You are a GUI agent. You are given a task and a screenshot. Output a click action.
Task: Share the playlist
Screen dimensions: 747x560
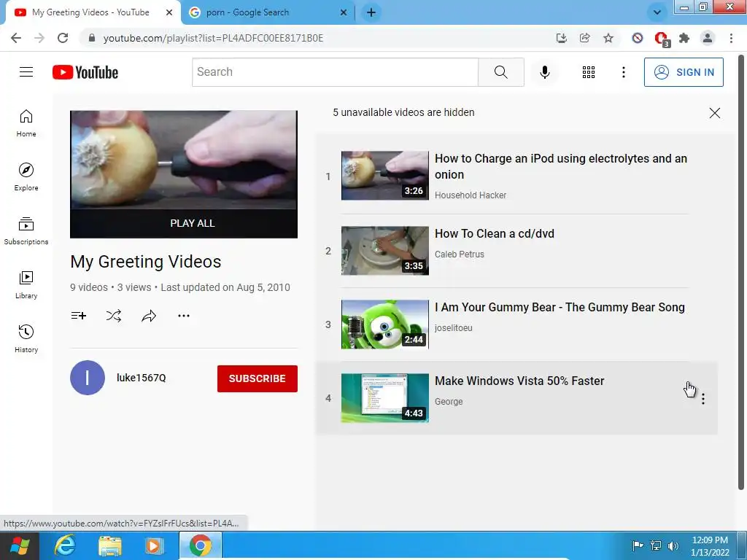tap(149, 316)
